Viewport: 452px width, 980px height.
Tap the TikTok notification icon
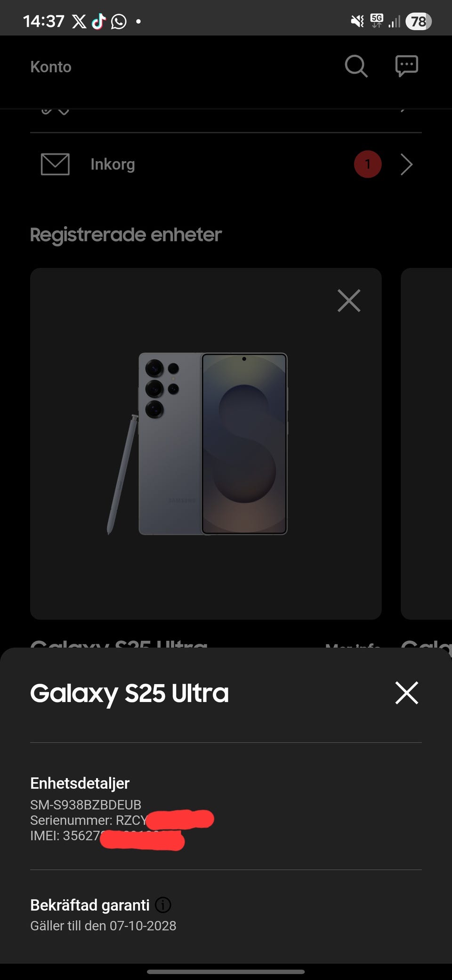(x=98, y=21)
